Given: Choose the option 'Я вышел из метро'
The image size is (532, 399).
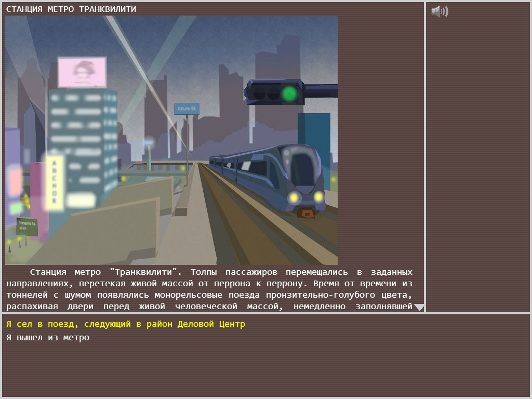Looking at the screenshot, I should (x=48, y=338).
